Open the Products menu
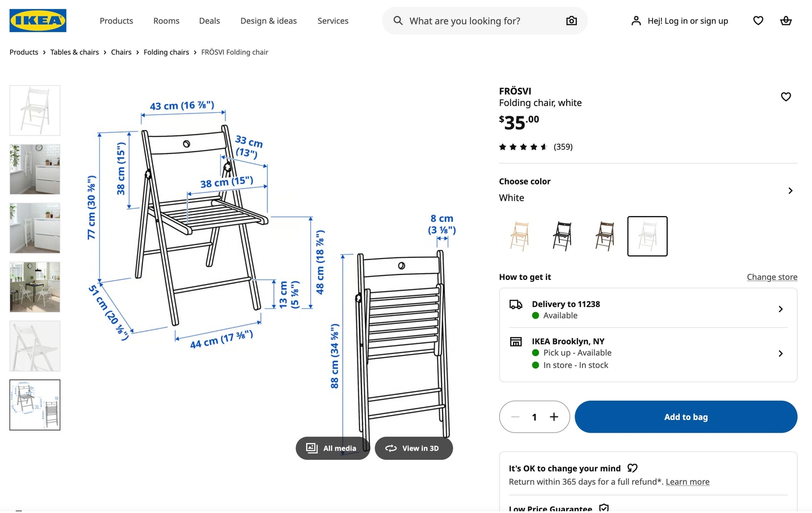The image size is (812, 513). (116, 21)
